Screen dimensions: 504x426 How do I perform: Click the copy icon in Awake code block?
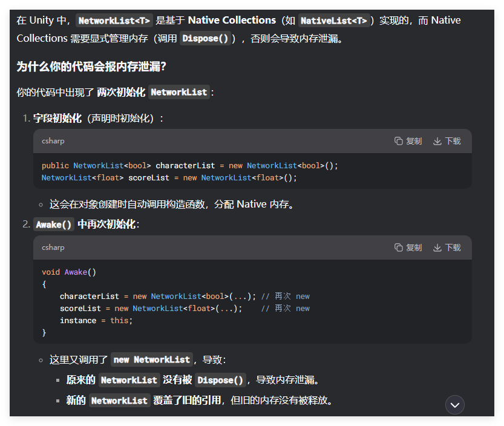399,247
